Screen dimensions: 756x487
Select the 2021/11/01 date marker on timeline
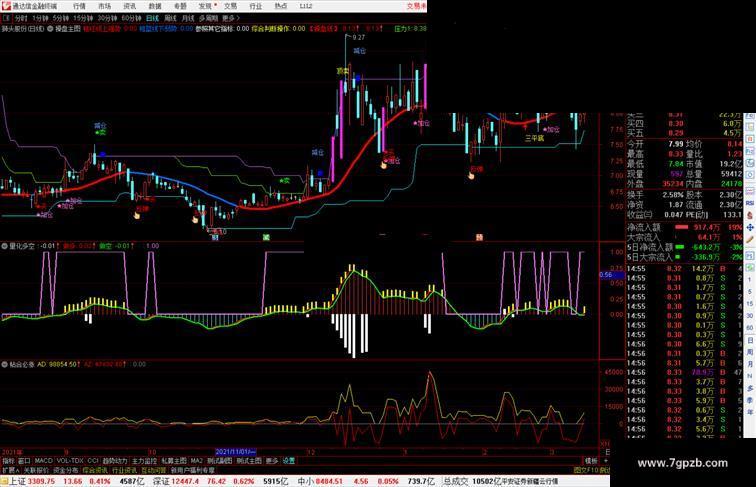click(235, 452)
